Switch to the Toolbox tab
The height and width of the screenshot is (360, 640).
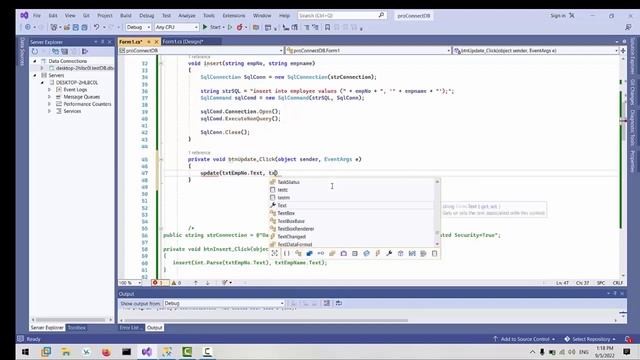pos(76,328)
